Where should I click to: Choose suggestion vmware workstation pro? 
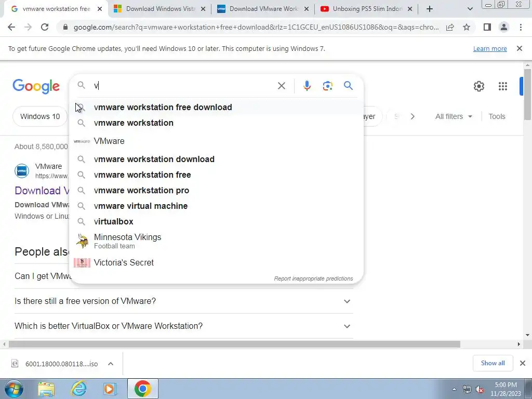tap(217, 190)
